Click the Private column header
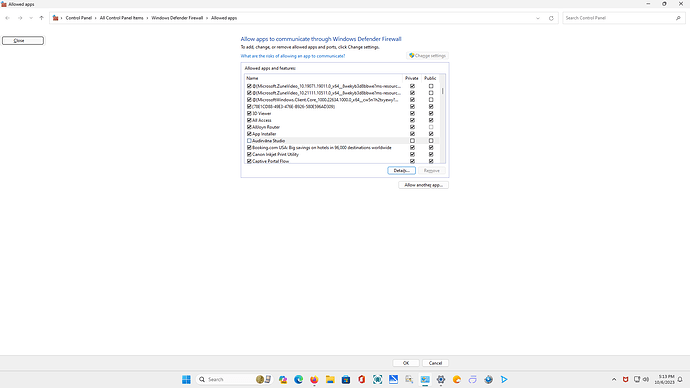The width and height of the screenshot is (690, 388). click(x=412, y=78)
